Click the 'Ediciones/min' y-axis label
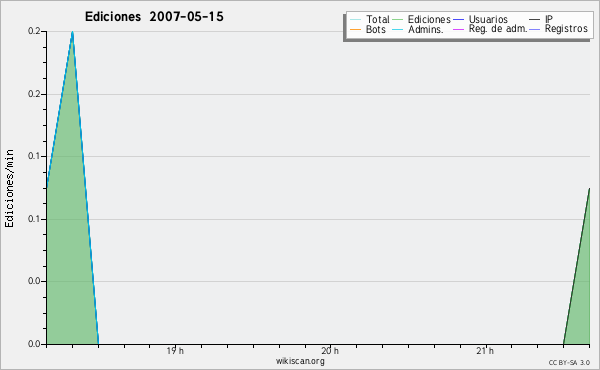600x370 pixels. click(9, 188)
